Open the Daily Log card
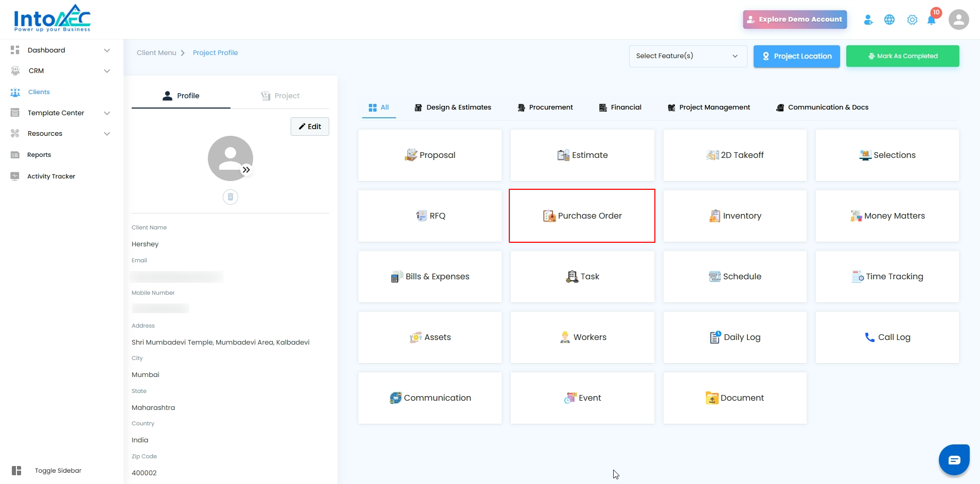Image resolution: width=980 pixels, height=484 pixels. [x=735, y=337]
